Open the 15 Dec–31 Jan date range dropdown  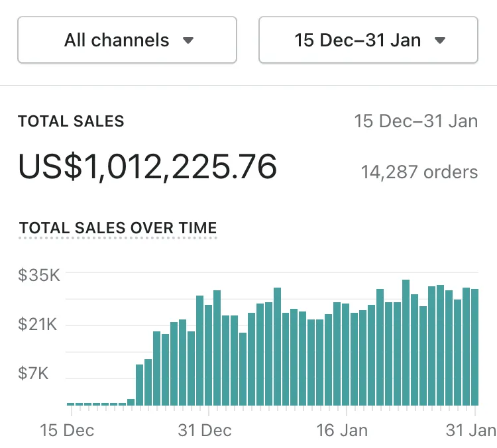coord(368,40)
